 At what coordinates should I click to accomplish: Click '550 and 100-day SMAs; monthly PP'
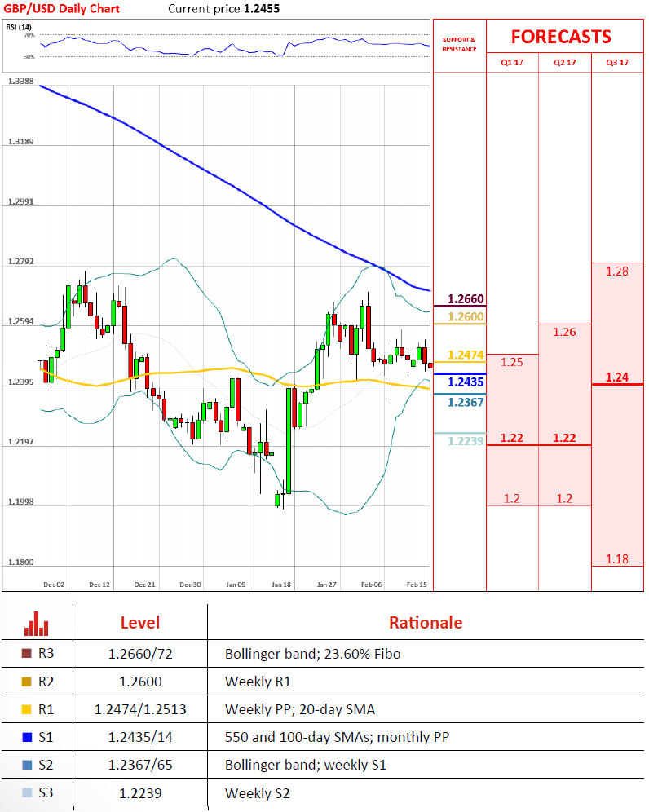tap(338, 737)
